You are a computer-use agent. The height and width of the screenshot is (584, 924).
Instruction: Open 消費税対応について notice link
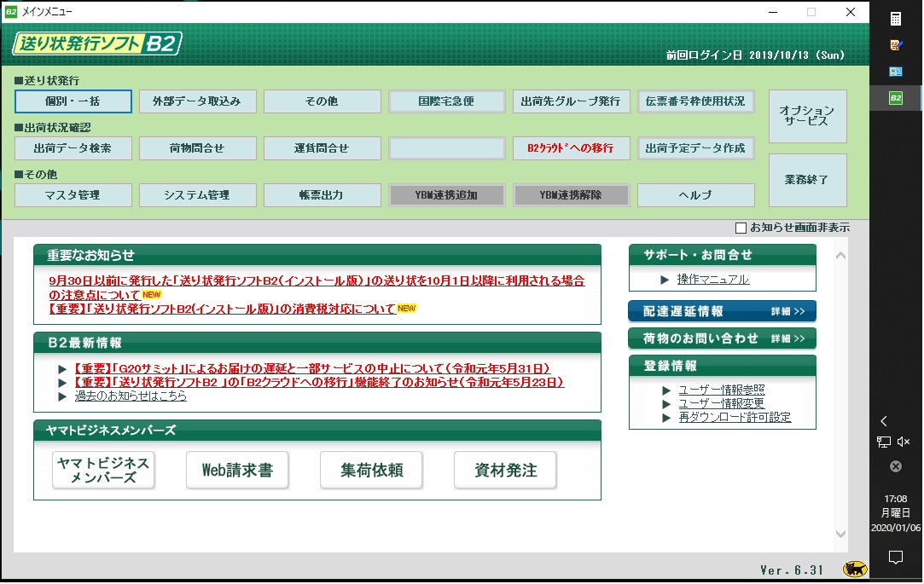tap(222, 309)
